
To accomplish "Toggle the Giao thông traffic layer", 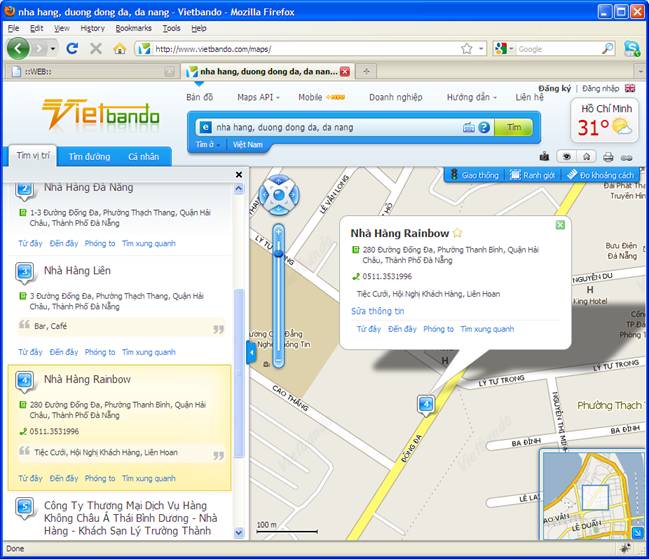I will pyautogui.click(x=474, y=175).
